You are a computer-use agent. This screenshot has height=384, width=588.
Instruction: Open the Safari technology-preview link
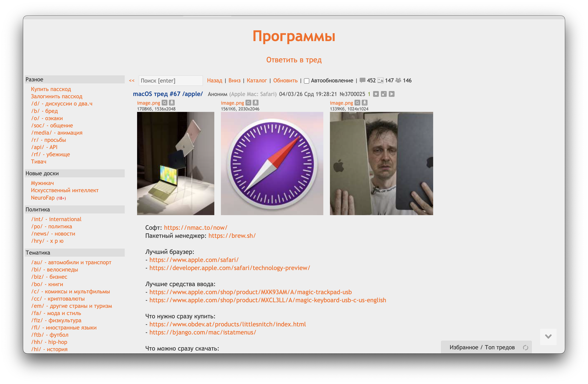pos(230,268)
